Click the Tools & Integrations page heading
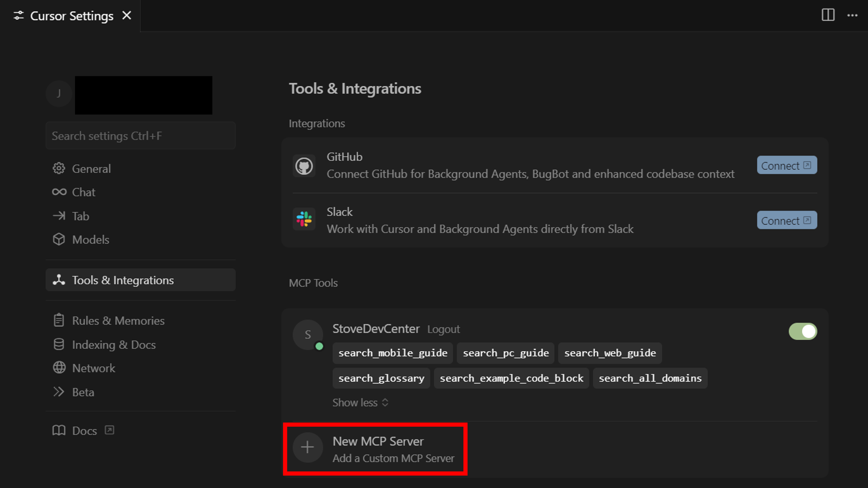868x488 pixels. pos(355,89)
